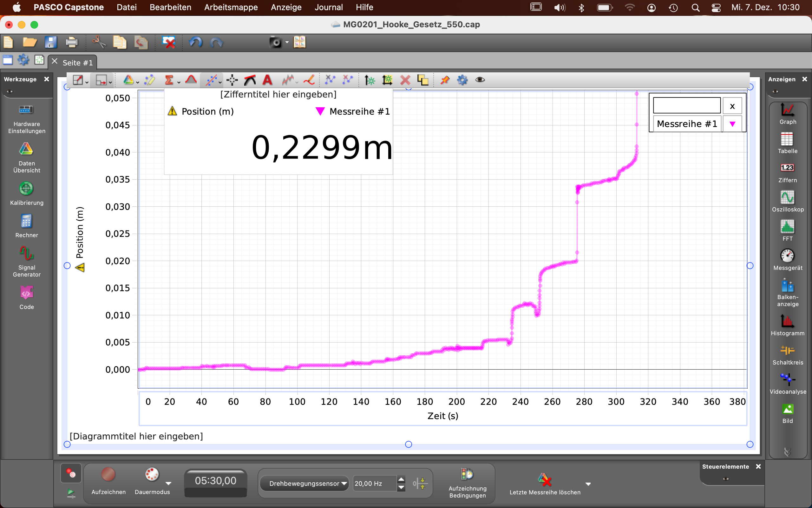This screenshot has height=508, width=812.
Task: Activate the statistics sigma tool
Action: [169, 80]
